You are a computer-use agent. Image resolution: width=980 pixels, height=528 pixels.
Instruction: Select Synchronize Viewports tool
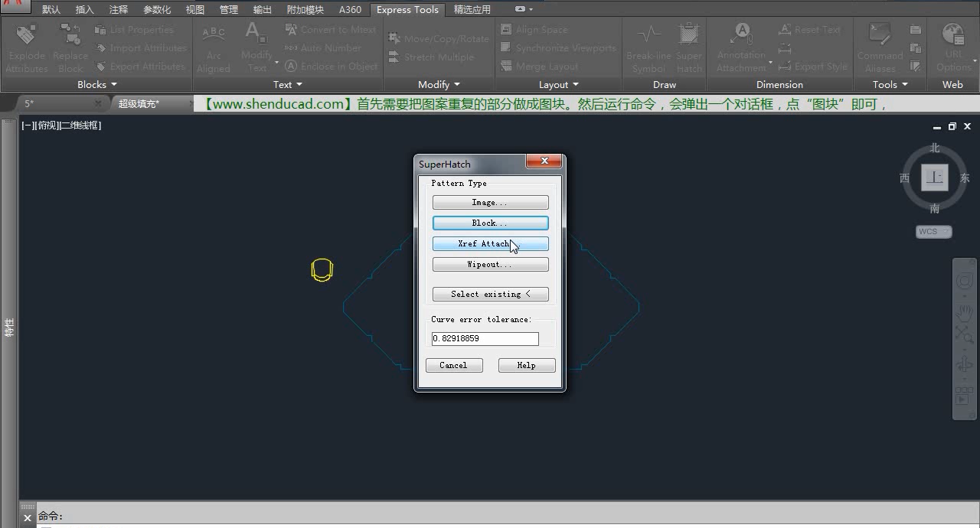click(x=558, y=48)
